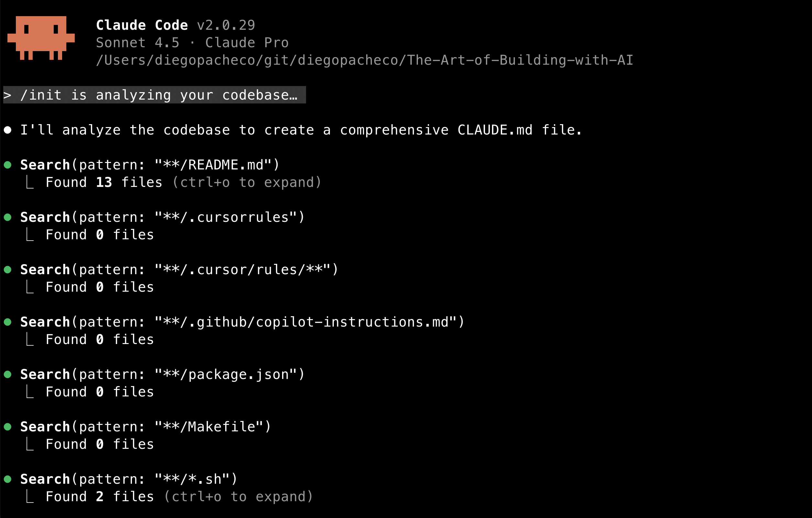
Task: Click the white bullet before "I'll analyze" message
Action: coord(8,130)
